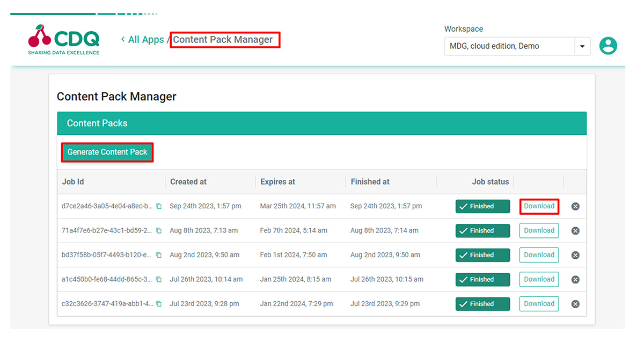Download the Jul 26th 2023 content pack
Image resolution: width=644 pixels, height=342 pixels.
539,280
